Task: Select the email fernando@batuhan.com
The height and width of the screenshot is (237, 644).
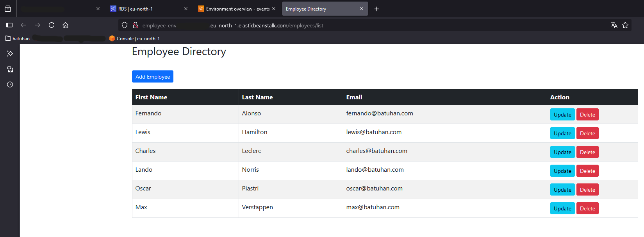Action: pyautogui.click(x=380, y=113)
